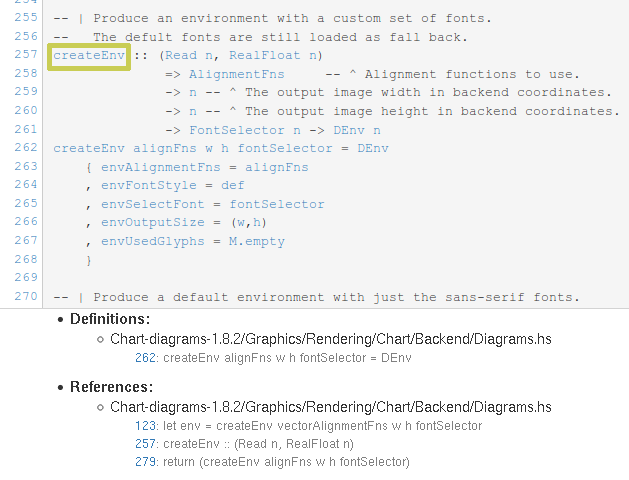This screenshot has height=480, width=629.
Task: Click Diagrams.hs path under References
Action: click(331, 407)
